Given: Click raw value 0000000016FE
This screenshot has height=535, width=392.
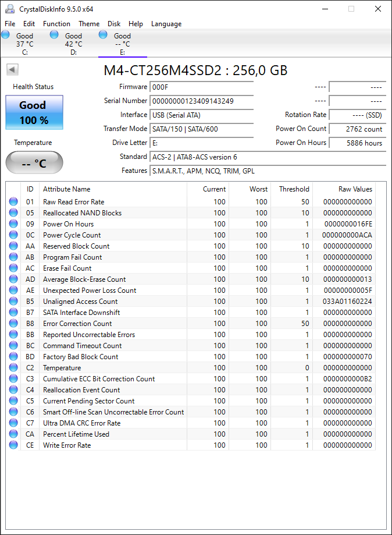Looking at the screenshot, I should click(348, 224).
